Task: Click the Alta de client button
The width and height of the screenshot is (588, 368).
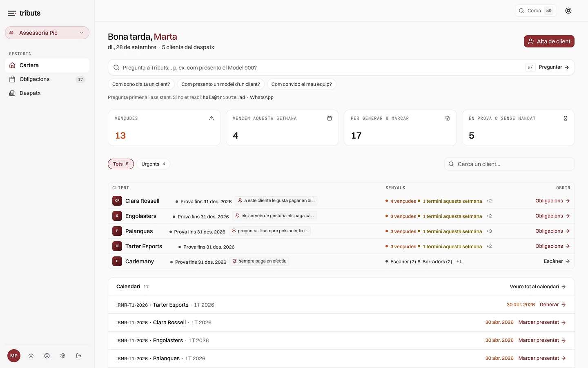Action: [549, 41]
